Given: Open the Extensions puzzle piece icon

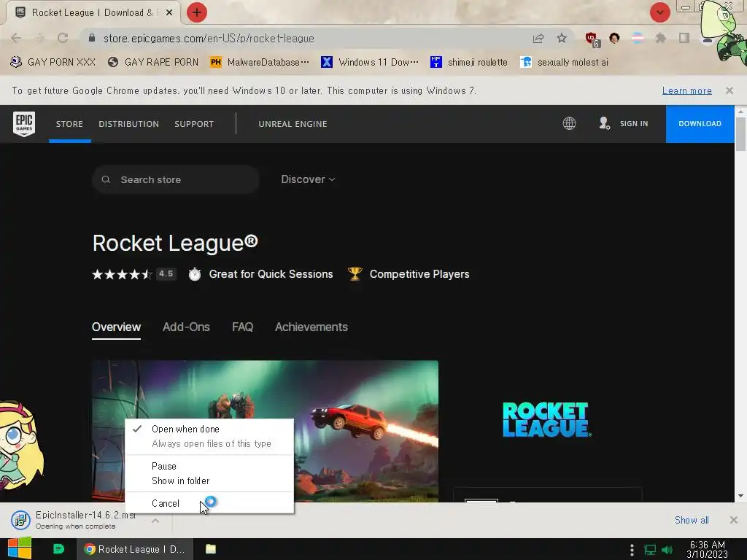Looking at the screenshot, I should [x=660, y=38].
